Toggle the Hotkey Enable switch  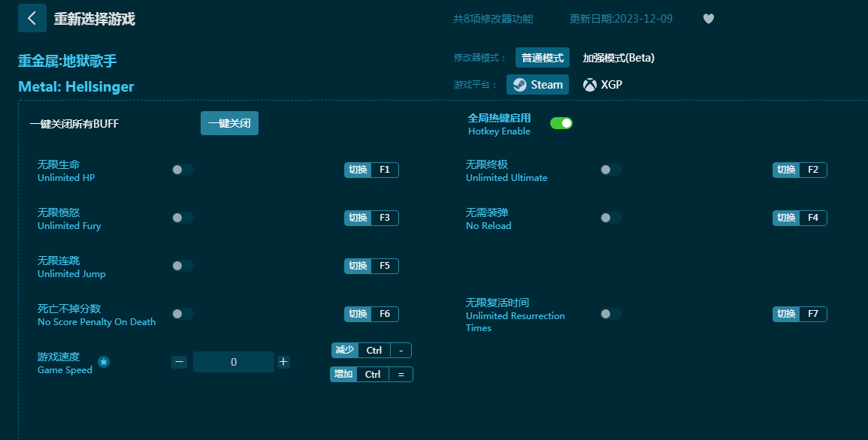coord(561,123)
